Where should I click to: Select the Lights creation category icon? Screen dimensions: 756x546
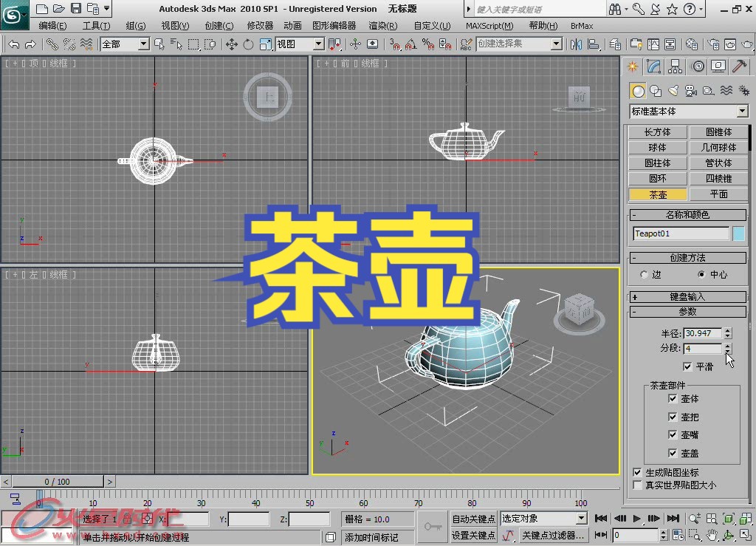(673, 90)
